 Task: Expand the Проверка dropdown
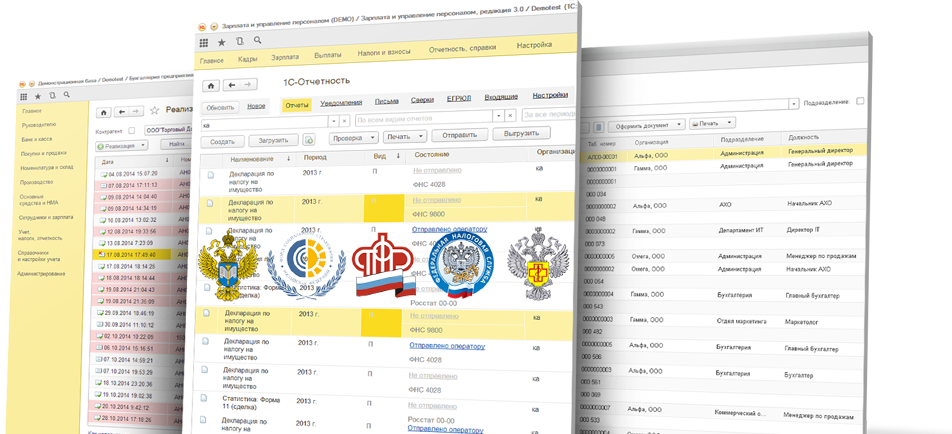[353, 137]
